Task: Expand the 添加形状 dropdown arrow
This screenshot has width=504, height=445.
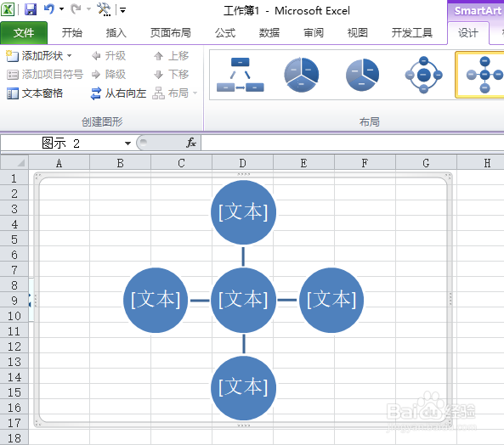Action: click(70, 56)
